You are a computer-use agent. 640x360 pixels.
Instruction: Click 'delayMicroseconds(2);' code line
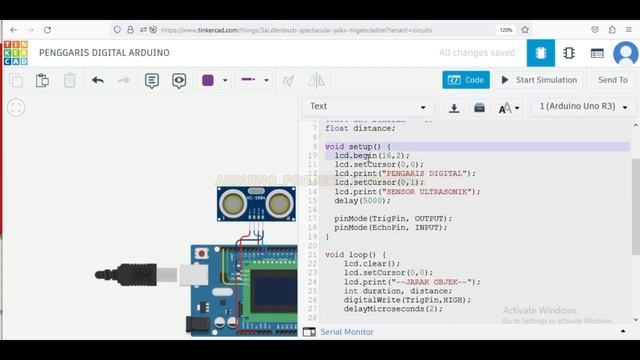tap(393, 309)
